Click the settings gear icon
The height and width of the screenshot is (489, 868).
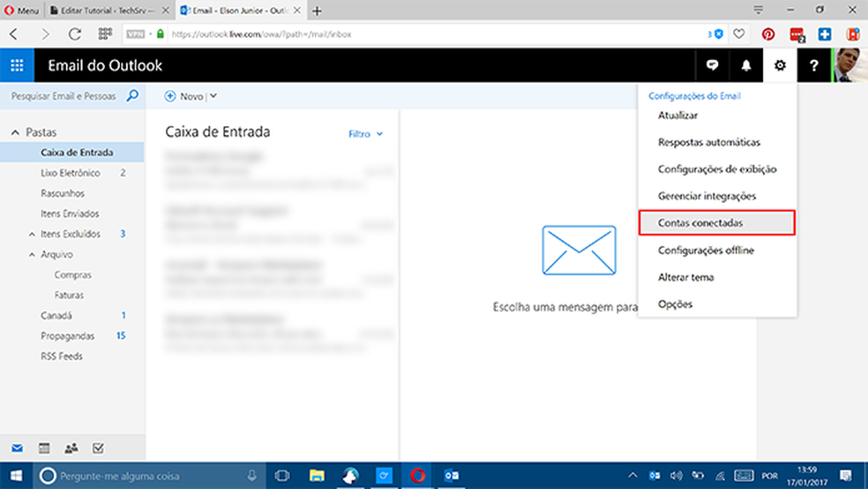780,65
